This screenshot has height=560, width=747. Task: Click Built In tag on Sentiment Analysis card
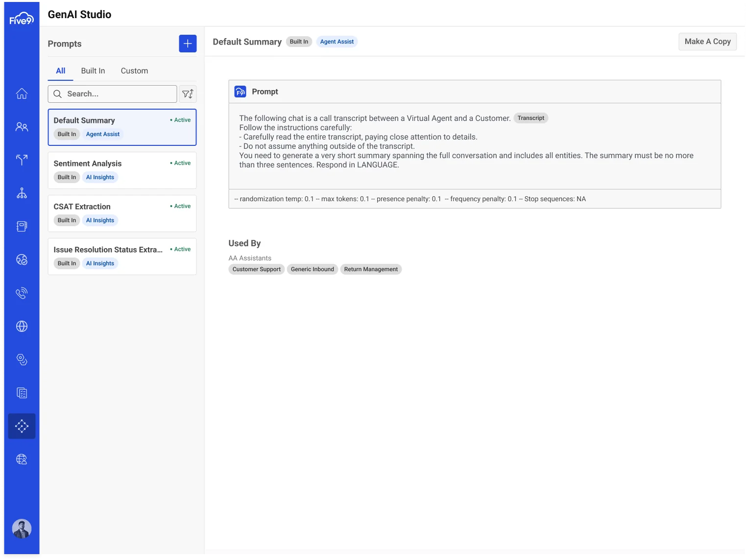pyautogui.click(x=67, y=177)
